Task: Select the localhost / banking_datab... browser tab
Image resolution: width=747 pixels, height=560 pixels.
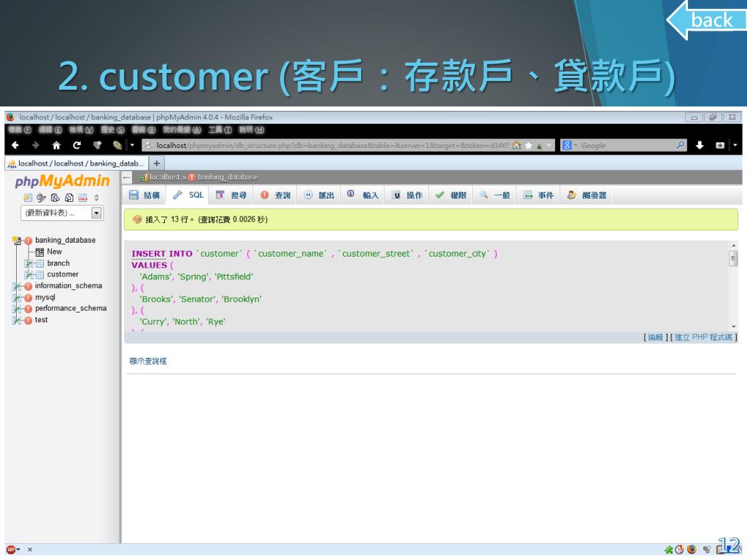Action: [76, 163]
